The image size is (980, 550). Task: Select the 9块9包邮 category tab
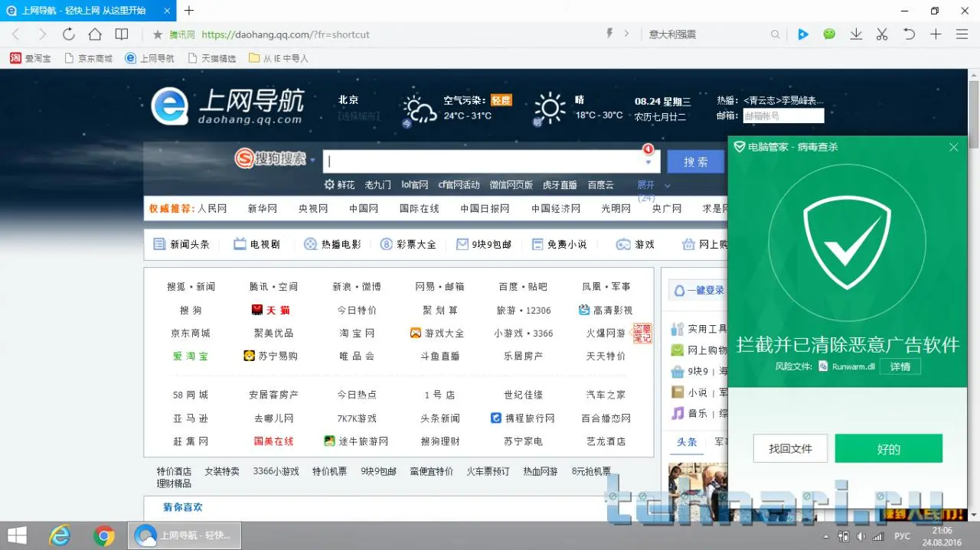click(x=484, y=244)
